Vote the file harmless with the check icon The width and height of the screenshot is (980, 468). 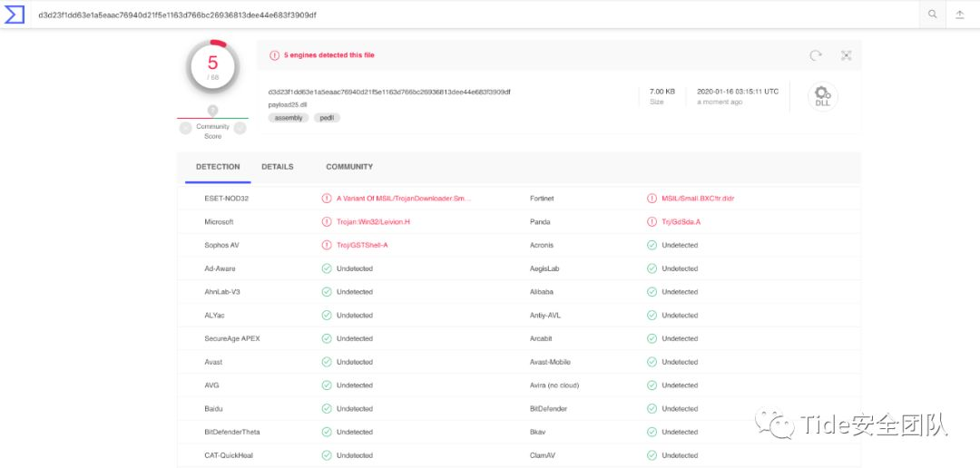(240, 129)
